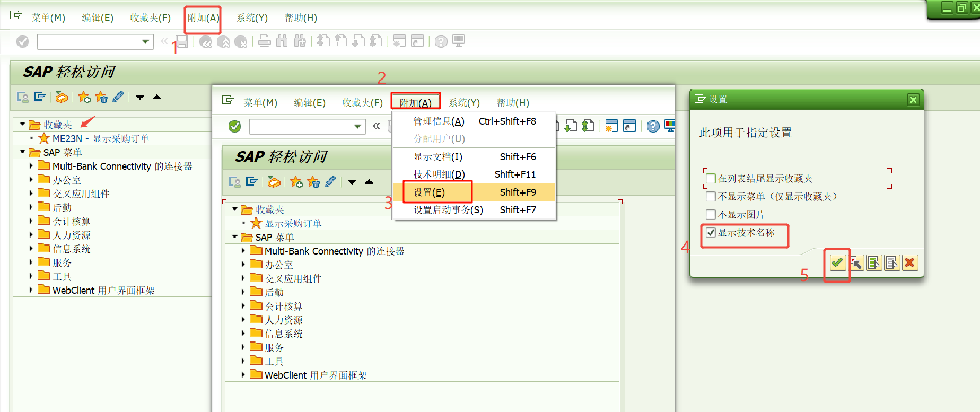980x412 pixels.
Task: Select WebClient 用户界面框架 in the middle window tree
Action: 316,375
